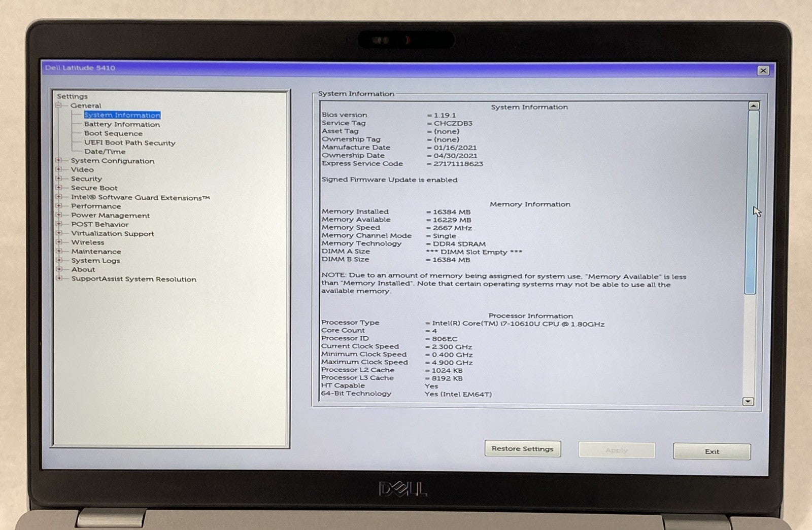Click Memory Installed value 16384 MB
The height and width of the screenshot is (530, 812).
pyautogui.click(x=452, y=212)
